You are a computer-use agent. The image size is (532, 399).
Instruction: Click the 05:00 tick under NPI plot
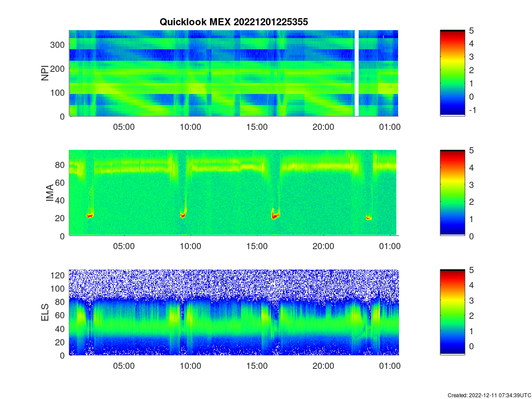pyautogui.click(x=124, y=127)
